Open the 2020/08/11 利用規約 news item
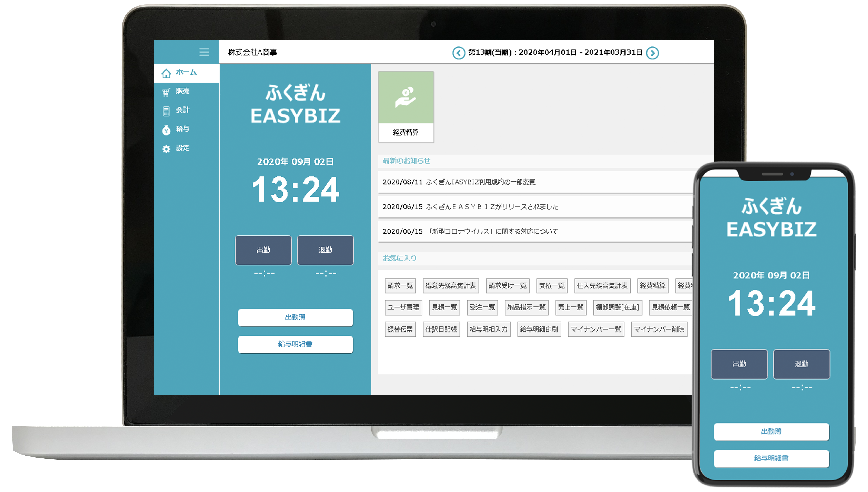 click(459, 182)
